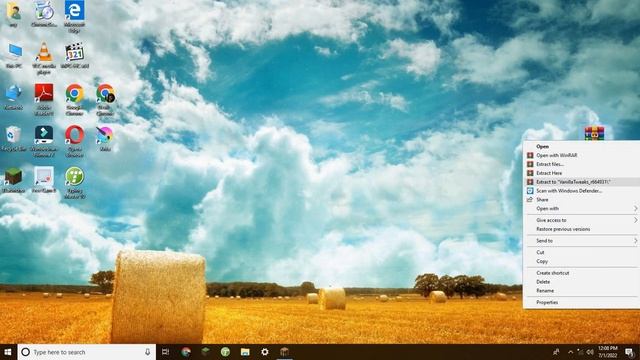This screenshot has height=360, width=640.
Task: Select the Adobe Reader desktop shortcut
Action: [44, 100]
